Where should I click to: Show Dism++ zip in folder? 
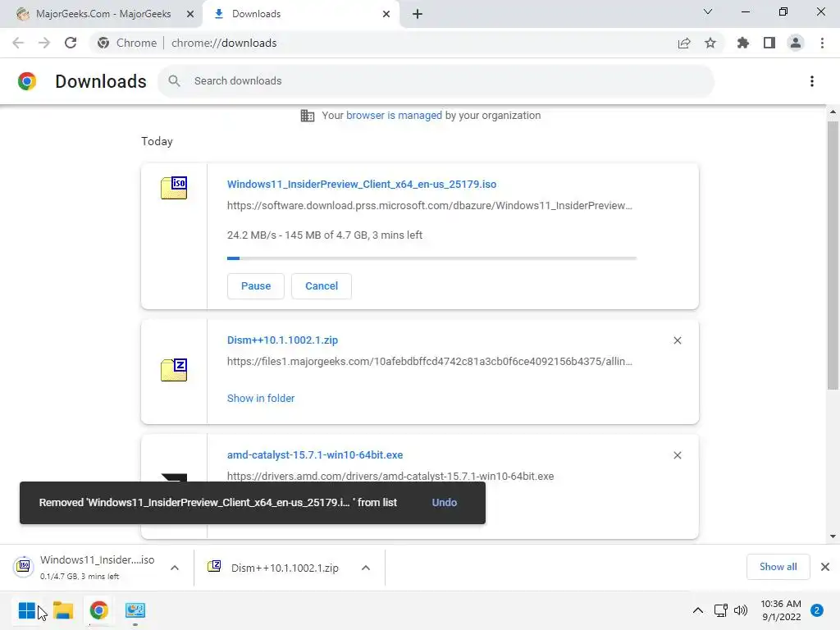pos(261,398)
